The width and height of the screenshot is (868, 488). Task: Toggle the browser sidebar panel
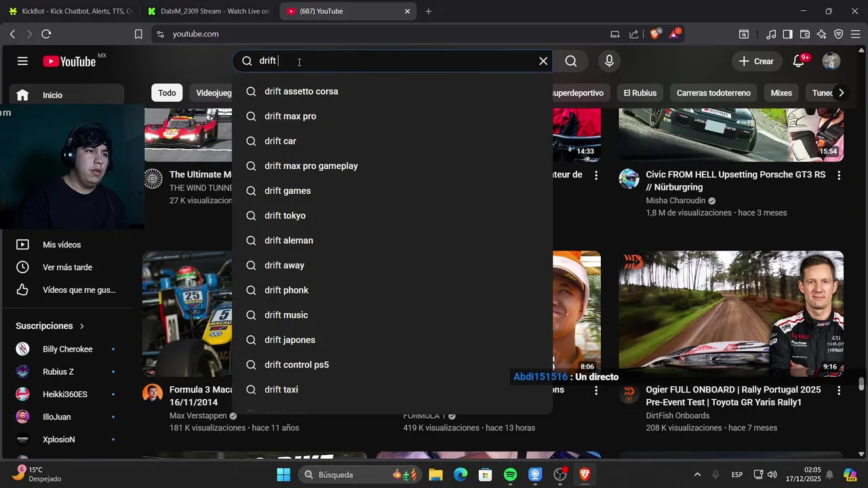tap(787, 34)
